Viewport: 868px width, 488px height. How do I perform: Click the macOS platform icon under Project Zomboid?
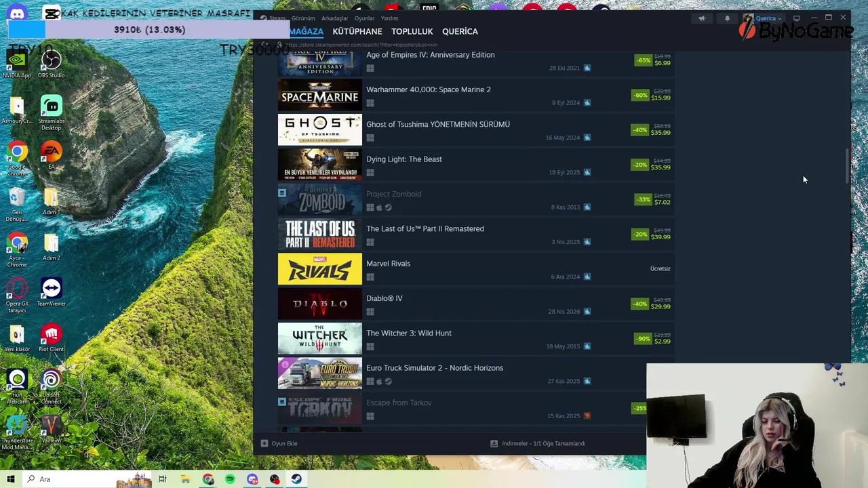click(x=379, y=207)
